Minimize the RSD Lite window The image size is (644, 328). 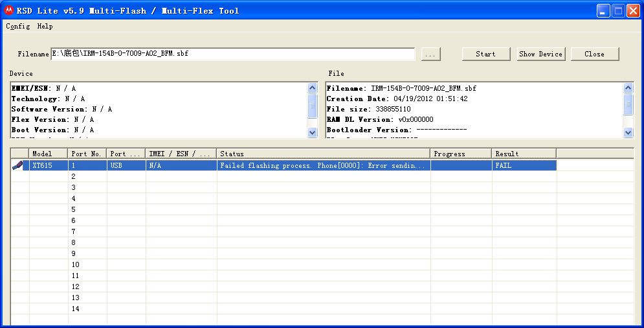[x=603, y=11]
